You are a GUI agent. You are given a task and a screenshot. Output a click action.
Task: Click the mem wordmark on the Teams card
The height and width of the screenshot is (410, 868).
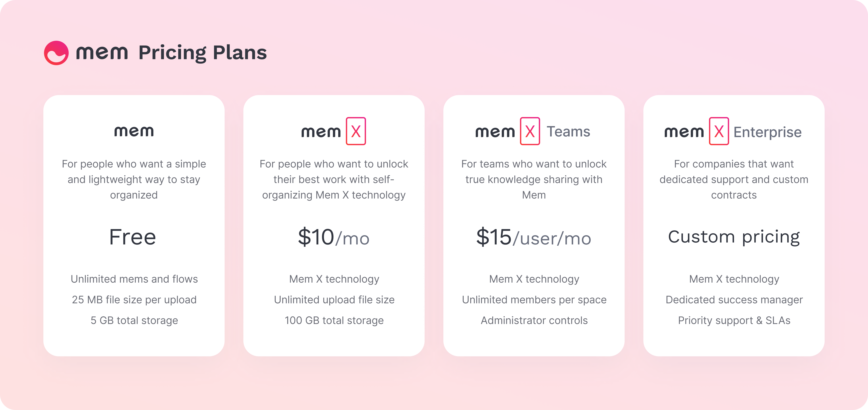(495, 132)
